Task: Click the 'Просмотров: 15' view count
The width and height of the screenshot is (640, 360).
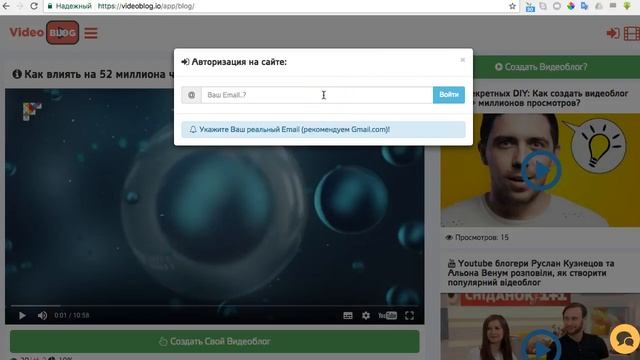Action: pos(477,237)
